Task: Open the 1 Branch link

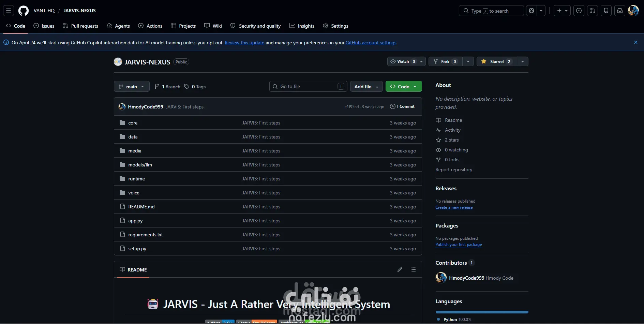Action: pyautogui.click(x=167, y=87)
